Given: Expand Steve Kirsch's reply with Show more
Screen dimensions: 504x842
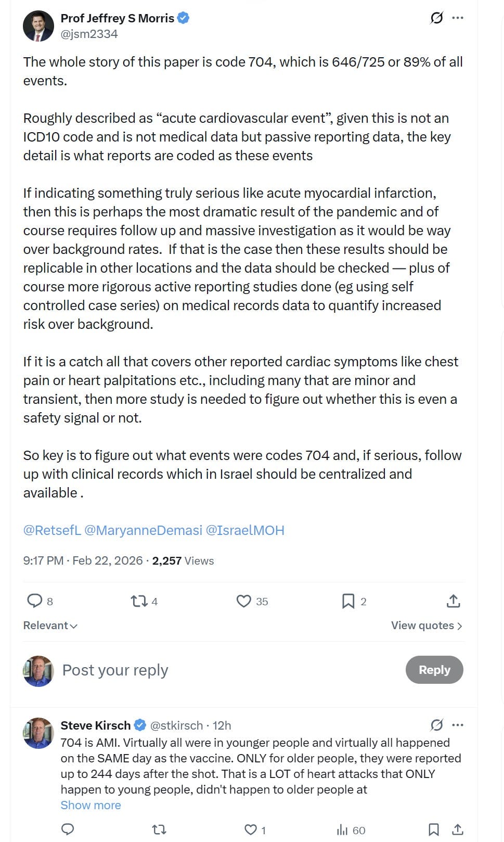Looking at the screenshot, I should [x=91, y=805].
